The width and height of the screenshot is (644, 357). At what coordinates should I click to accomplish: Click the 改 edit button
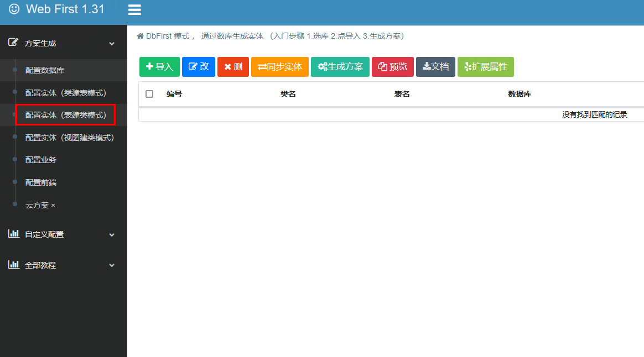coord(199,67)
